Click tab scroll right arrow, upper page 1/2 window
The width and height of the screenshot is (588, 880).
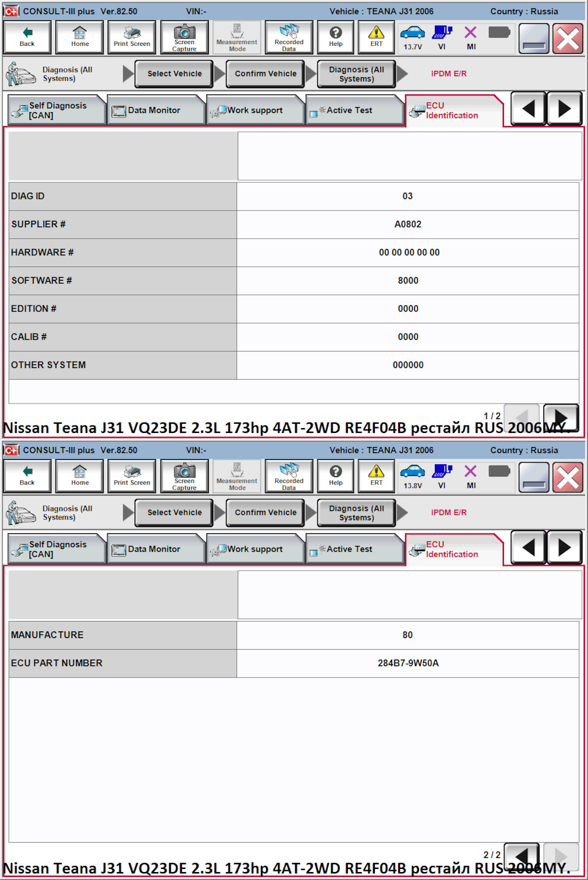coord(564,109)
